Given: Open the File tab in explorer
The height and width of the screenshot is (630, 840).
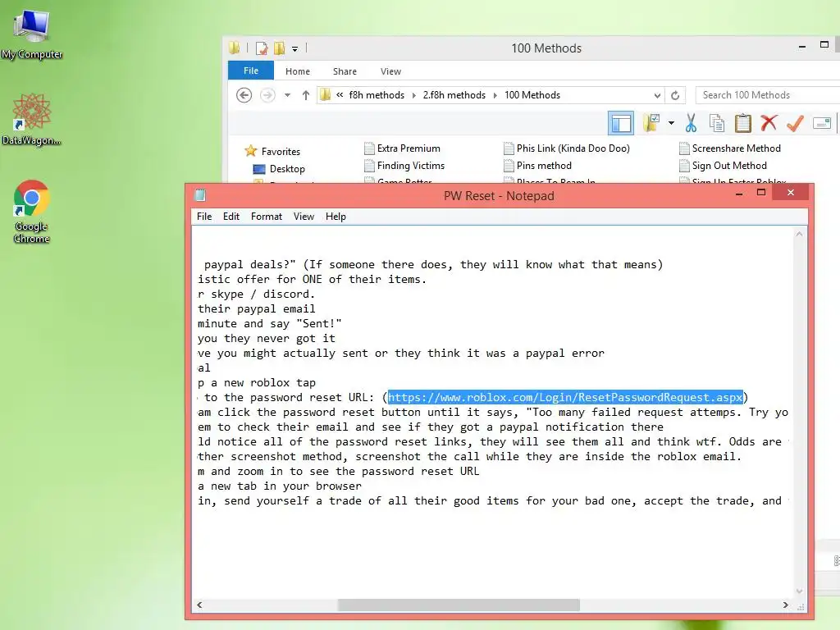Looking at the screenshot, I should tap(251, 71).
